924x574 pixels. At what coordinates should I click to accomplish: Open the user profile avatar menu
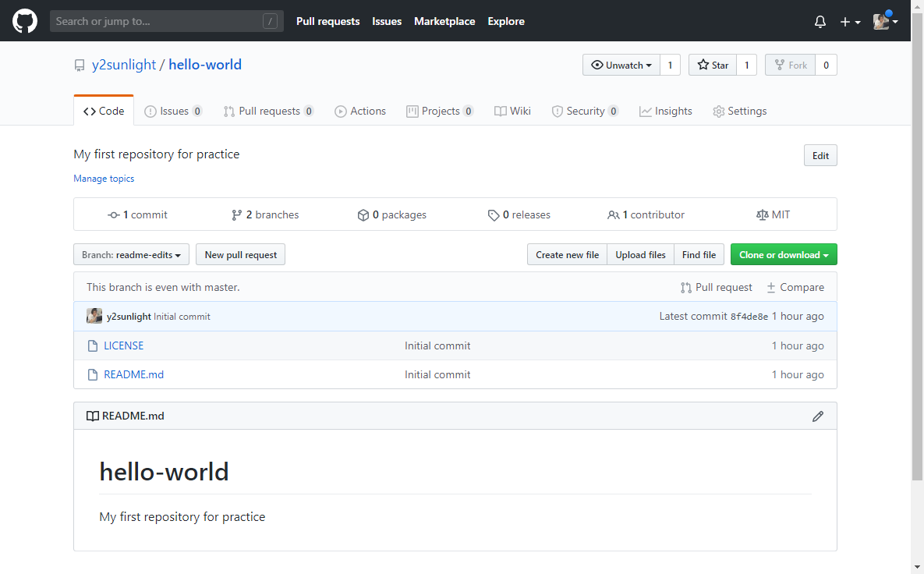click(x=885, y=22)
